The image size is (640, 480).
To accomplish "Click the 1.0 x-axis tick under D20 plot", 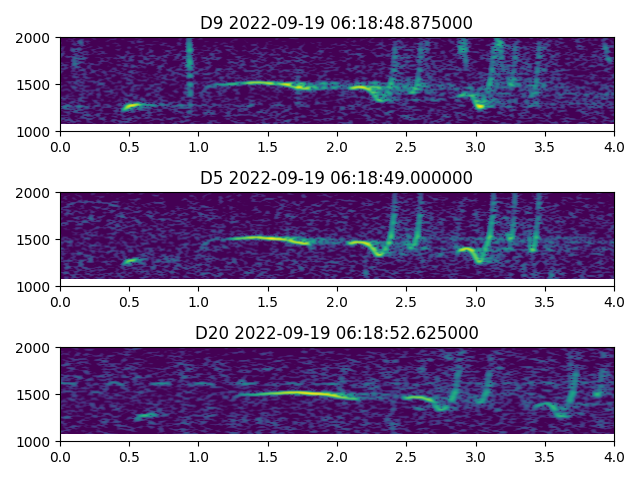I will pyautogui.click(x=198, y=456).
